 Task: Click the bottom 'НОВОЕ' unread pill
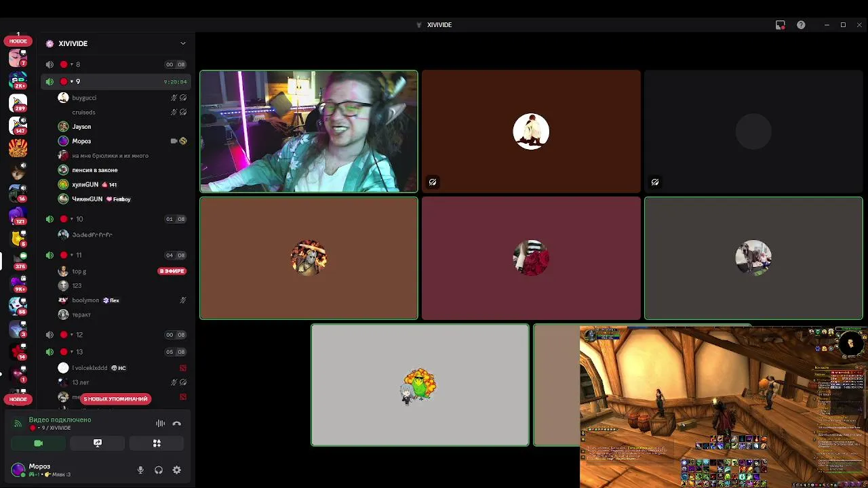coord(18,399)
